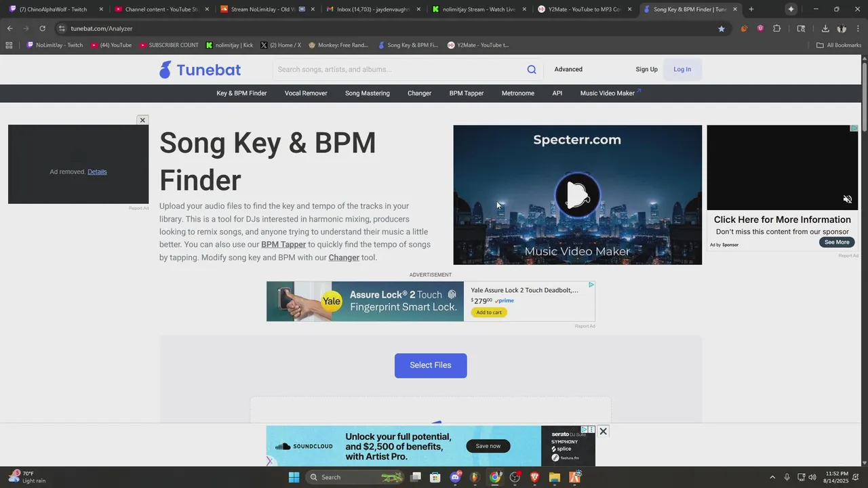
Task: Click See More on sponsor ad
Action: click(x=837, y=242)
